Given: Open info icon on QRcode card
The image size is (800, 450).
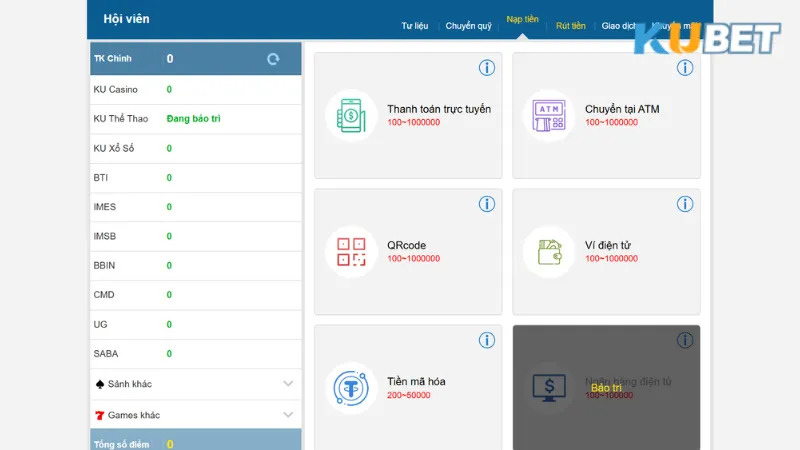Looking at the screenshot, I should [487, 204].
